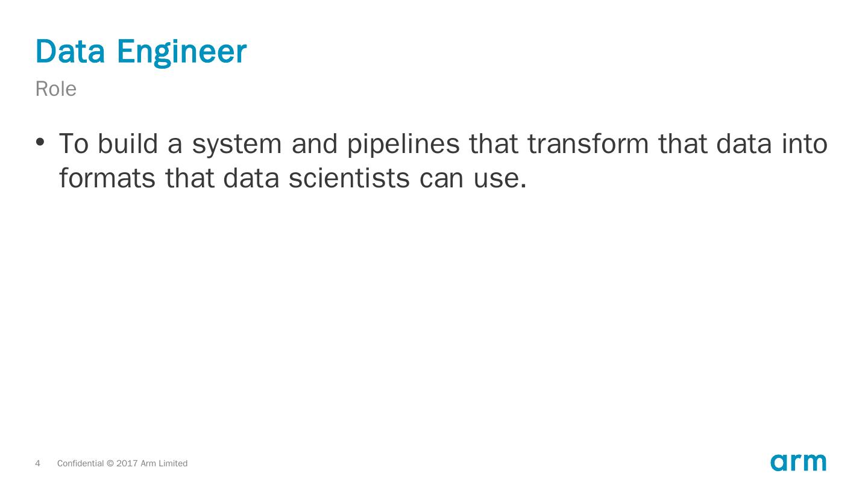Click slide number 4 in footer
This screenshot has width=868, height=488.
38,463
